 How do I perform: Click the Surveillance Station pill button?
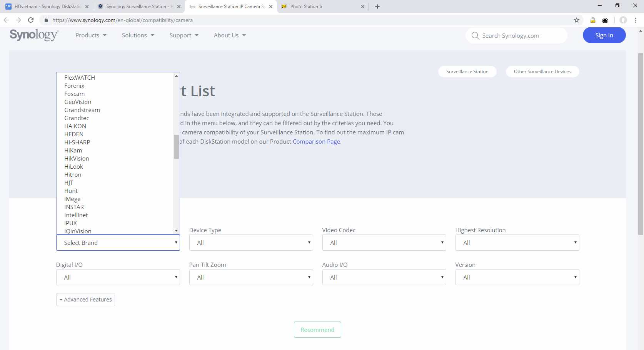pos(467,72)
